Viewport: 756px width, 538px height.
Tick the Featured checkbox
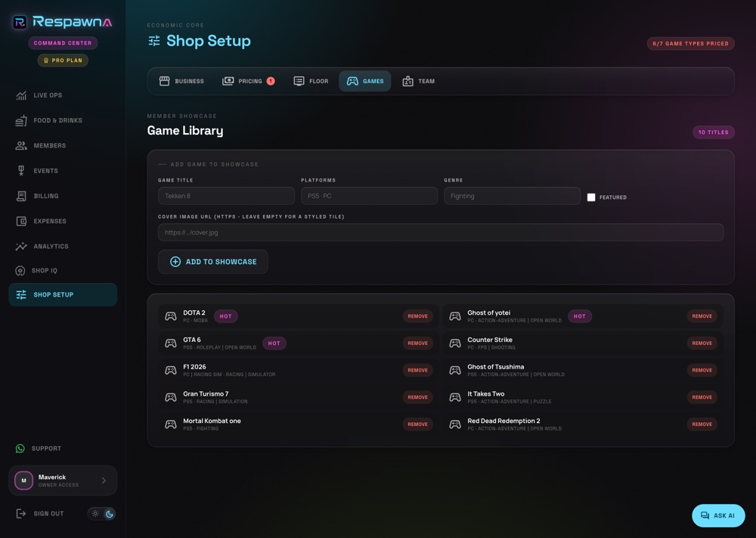tap(591, 197)
